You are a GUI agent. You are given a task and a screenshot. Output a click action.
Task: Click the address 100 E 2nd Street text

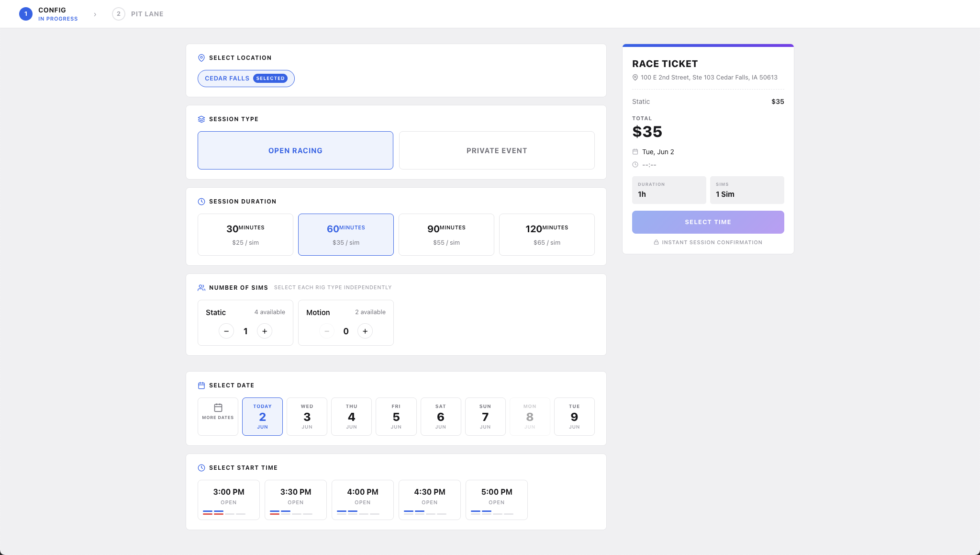[709, 78]
